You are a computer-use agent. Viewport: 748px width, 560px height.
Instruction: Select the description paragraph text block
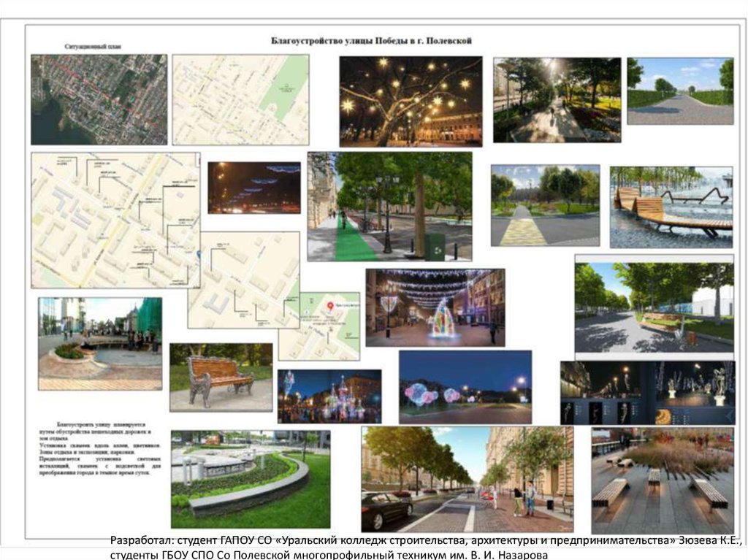102,449
